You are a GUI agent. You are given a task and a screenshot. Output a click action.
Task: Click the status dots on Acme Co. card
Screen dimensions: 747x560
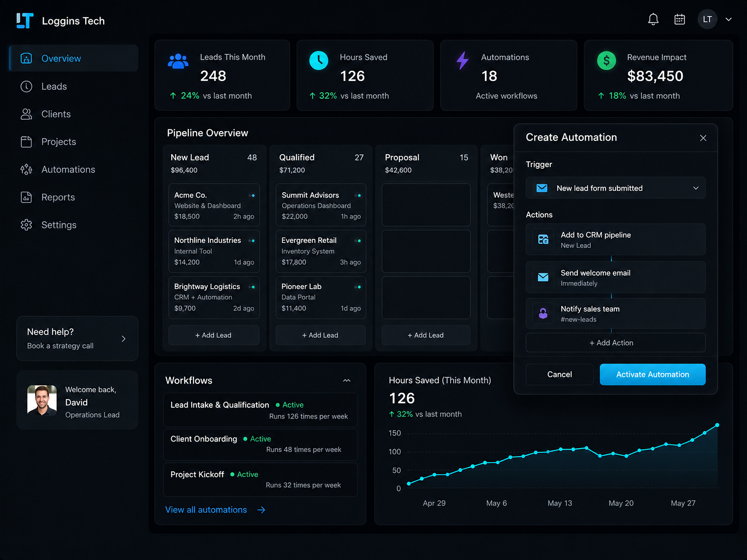[x=252, y=195]
